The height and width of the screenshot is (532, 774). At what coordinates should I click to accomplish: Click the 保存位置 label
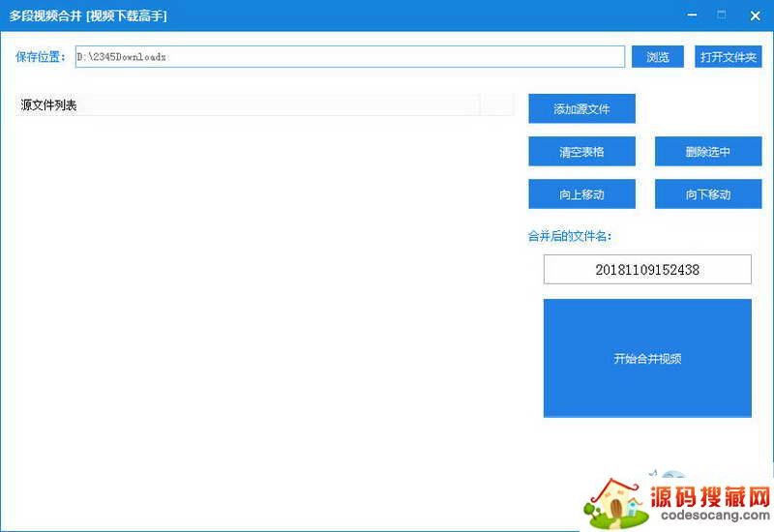point(41,57)
